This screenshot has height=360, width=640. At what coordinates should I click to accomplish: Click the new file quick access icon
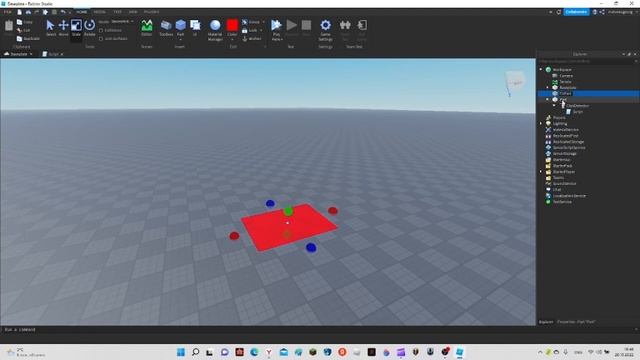click(x=19, y=12)
